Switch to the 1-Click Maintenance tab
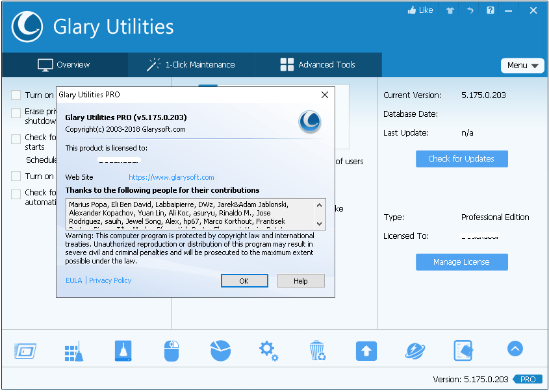The height and width of the screenshot is (392, 549). coord(191,65)
